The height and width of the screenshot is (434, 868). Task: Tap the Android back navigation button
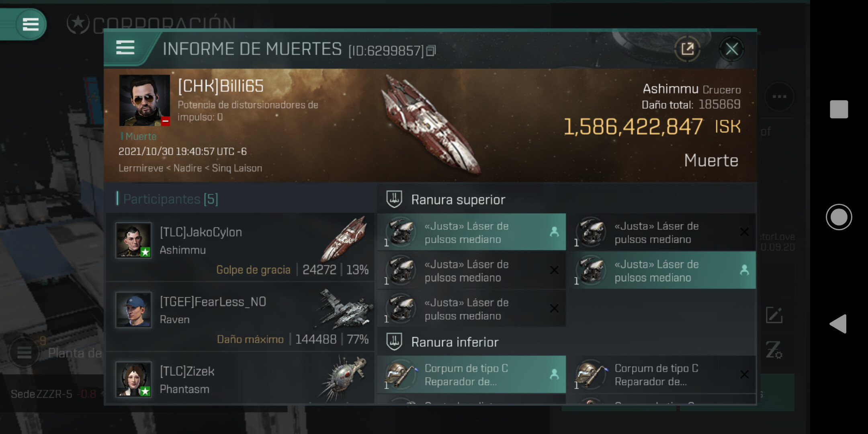coord(838,324)
